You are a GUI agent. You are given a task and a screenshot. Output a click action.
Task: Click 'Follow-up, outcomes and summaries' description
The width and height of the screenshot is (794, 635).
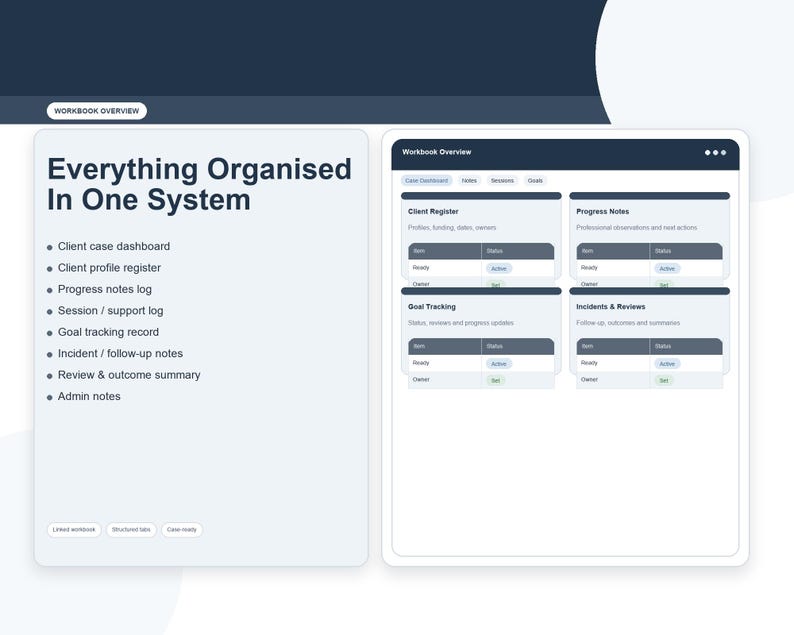(628, 323)
